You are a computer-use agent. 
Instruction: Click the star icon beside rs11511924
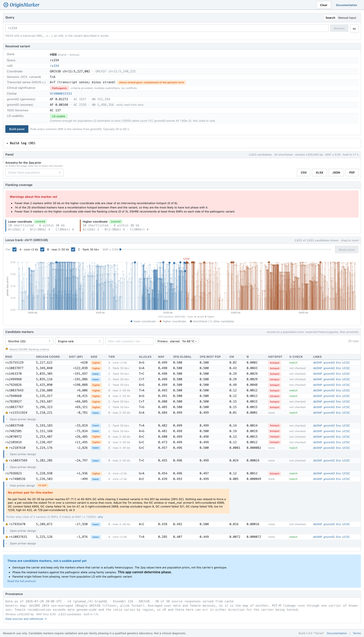tap(7, 413)
